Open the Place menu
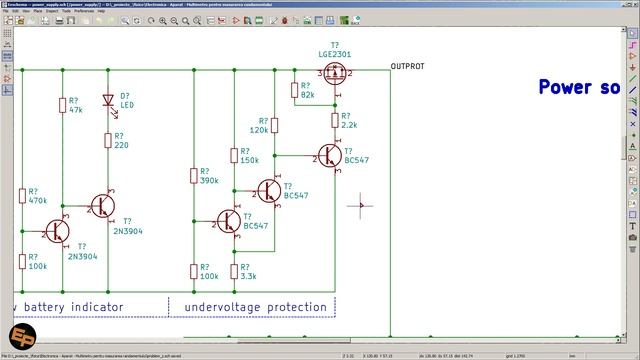Viewport: 640px width, 360px height. pyautogui.click(x=38, y=11)
